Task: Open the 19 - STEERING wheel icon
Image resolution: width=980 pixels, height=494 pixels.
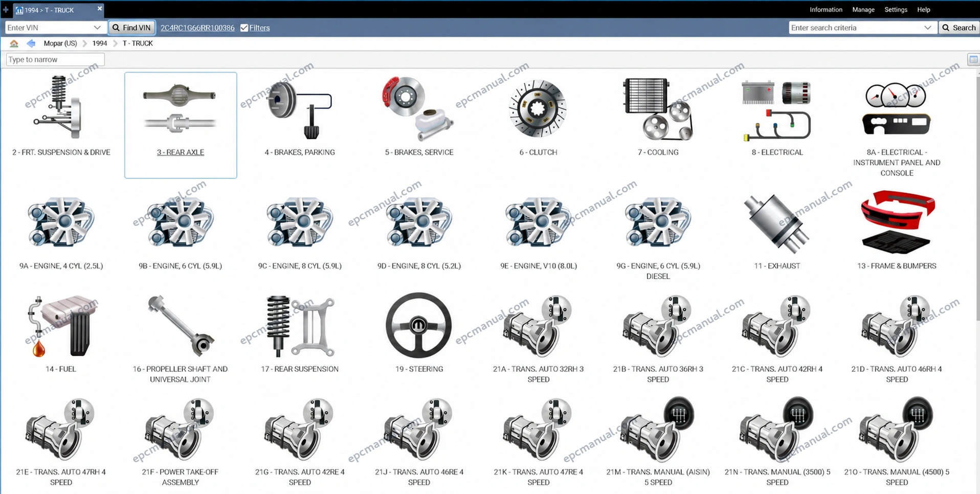Action: point(418,325)
